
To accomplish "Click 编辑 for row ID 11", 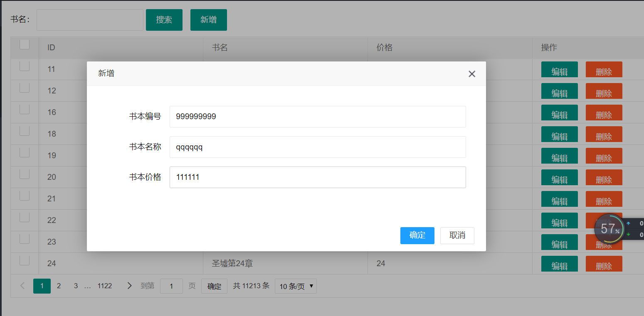I will click(560, 69).
